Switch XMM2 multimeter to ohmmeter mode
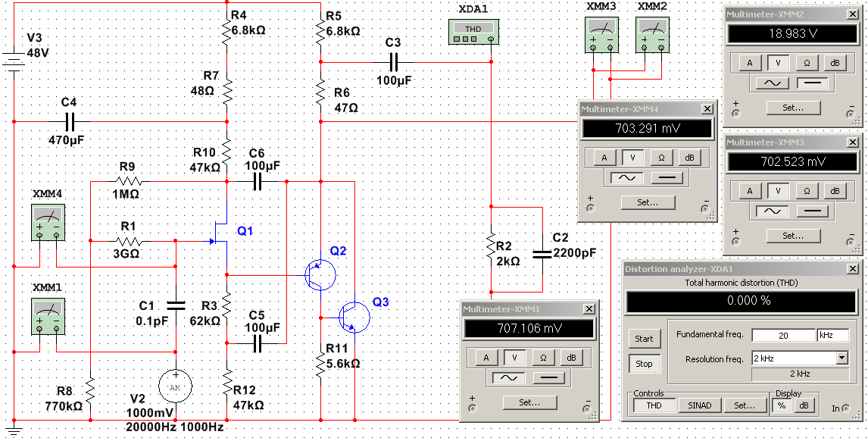Viewport: 868px width, 438px height. coord(807,63)
